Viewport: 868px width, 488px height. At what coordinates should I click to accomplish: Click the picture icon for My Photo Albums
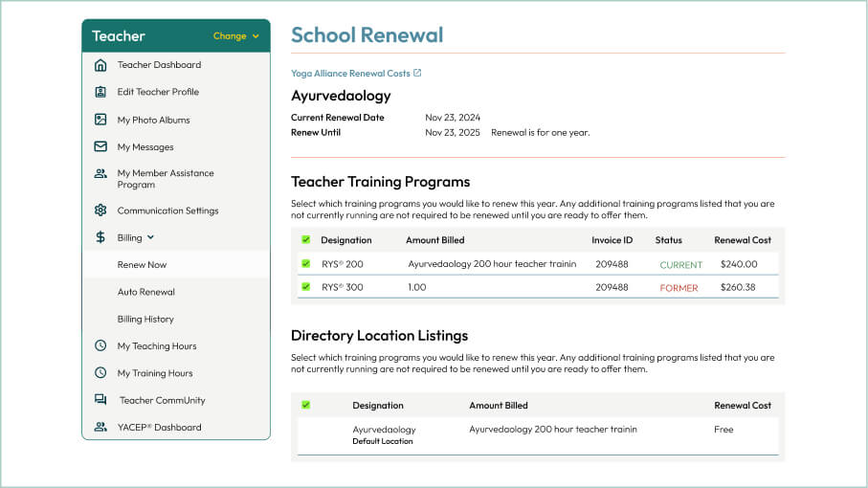(x=100, y=120)
